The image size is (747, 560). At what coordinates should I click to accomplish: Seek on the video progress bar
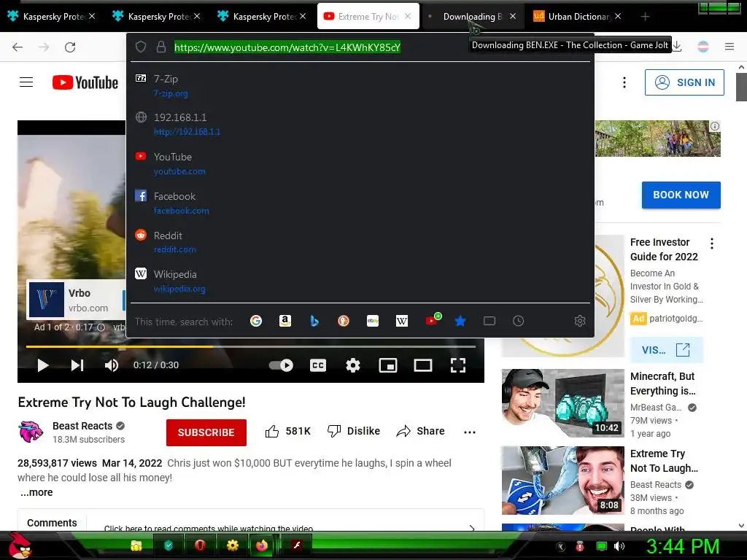click(x=251, y=346)
